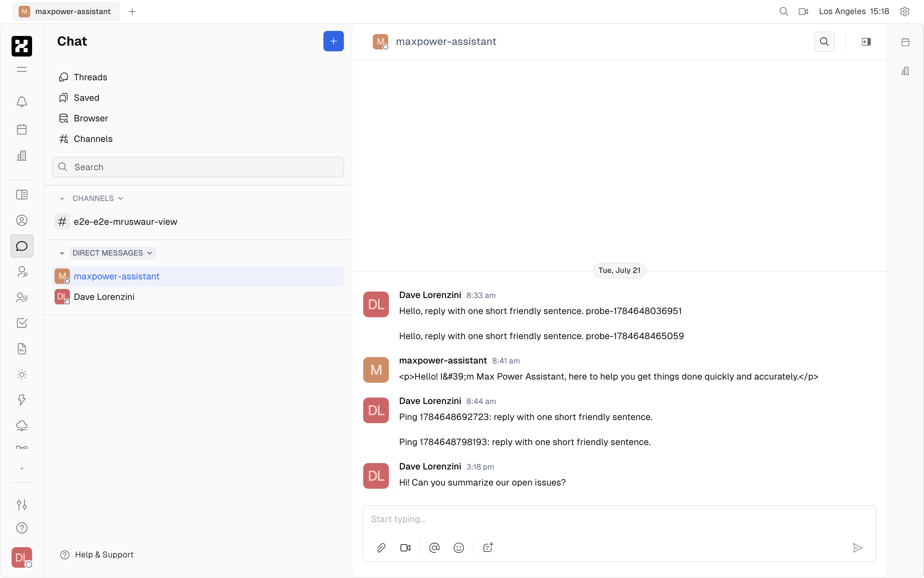Viewport: 924px width, 578px height.
Task: Click the Los Angeles 15:18 clock
Action: (854, 12)
